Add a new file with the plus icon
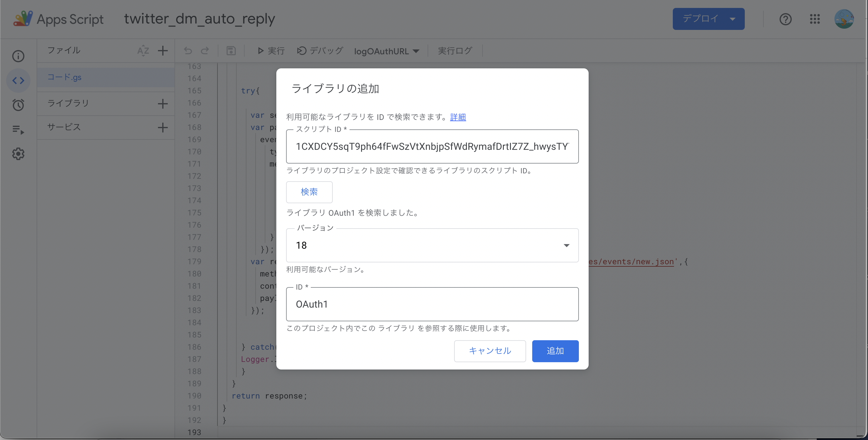Viewport: 868px width, 440px height. pos(163,51)
